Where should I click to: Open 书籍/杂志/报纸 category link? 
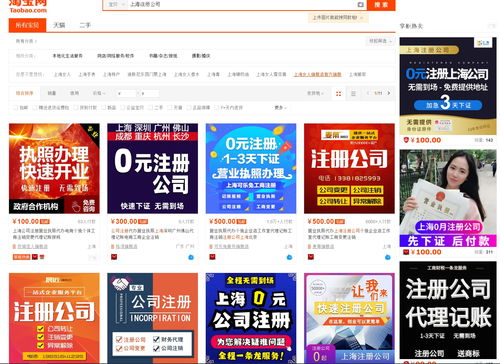tap(163, 56)
